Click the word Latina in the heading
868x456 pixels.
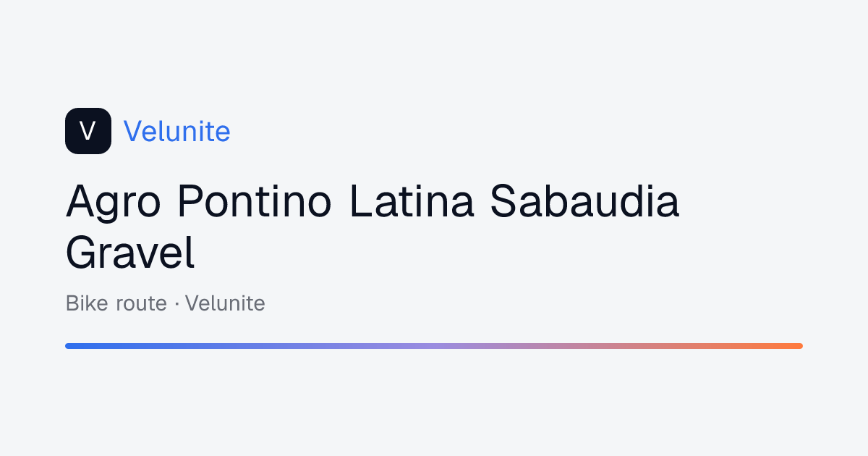pyautogui.click(x=412, y=202)
